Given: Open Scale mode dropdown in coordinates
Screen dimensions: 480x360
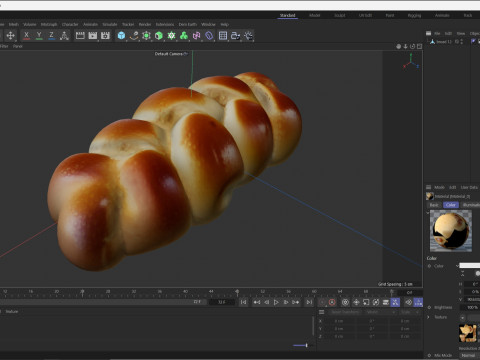Looking at the screenshot, I should [410, 312].
